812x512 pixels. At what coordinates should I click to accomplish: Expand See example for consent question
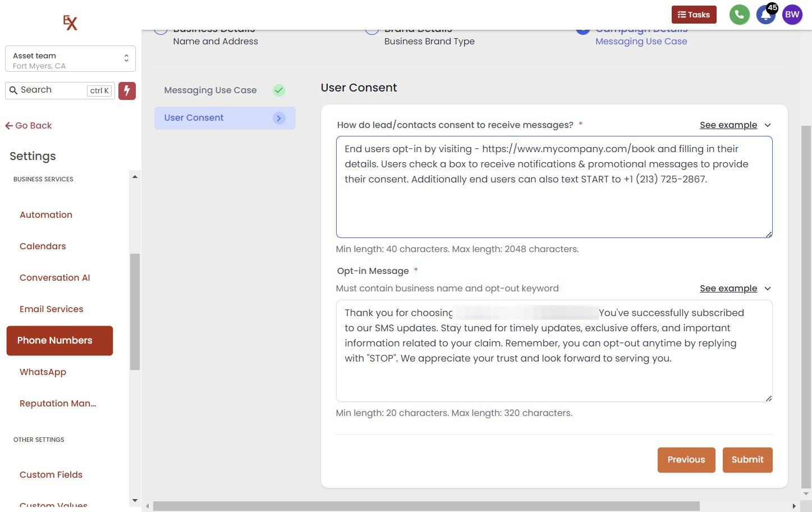[x=735, y=125]
